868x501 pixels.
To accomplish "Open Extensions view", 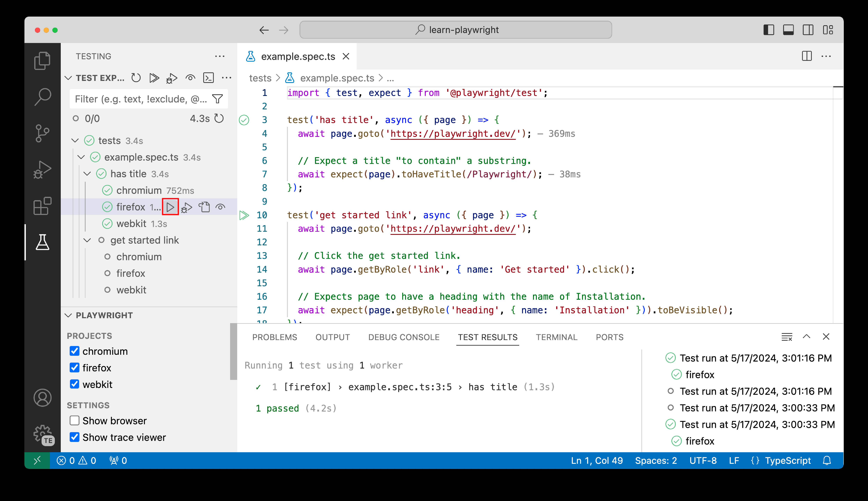I will (42, 206).
